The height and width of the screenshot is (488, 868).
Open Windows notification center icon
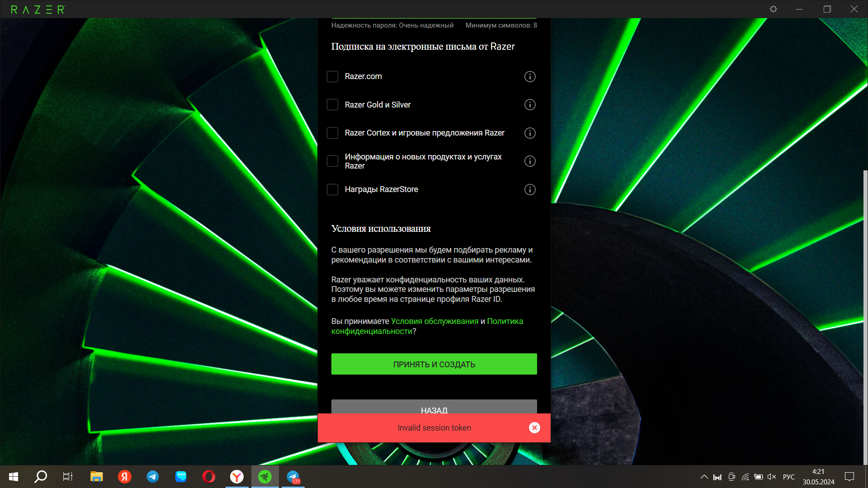(849, 477)
